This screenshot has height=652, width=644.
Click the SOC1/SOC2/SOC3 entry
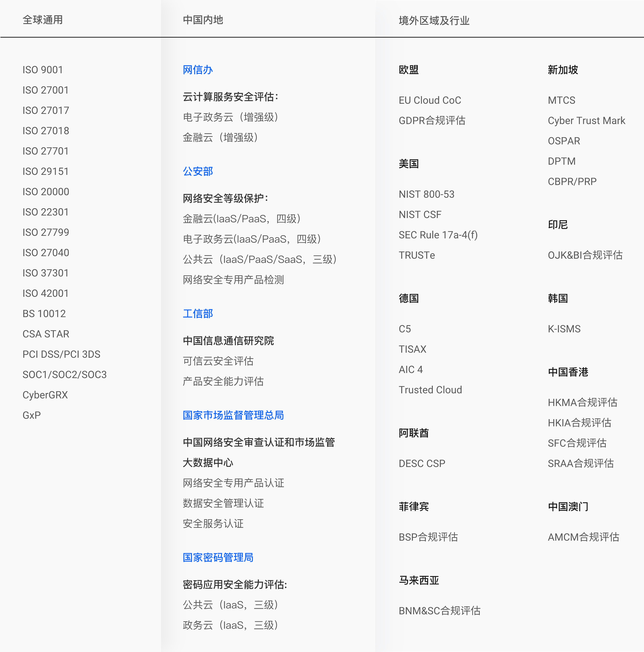[64, 375]
